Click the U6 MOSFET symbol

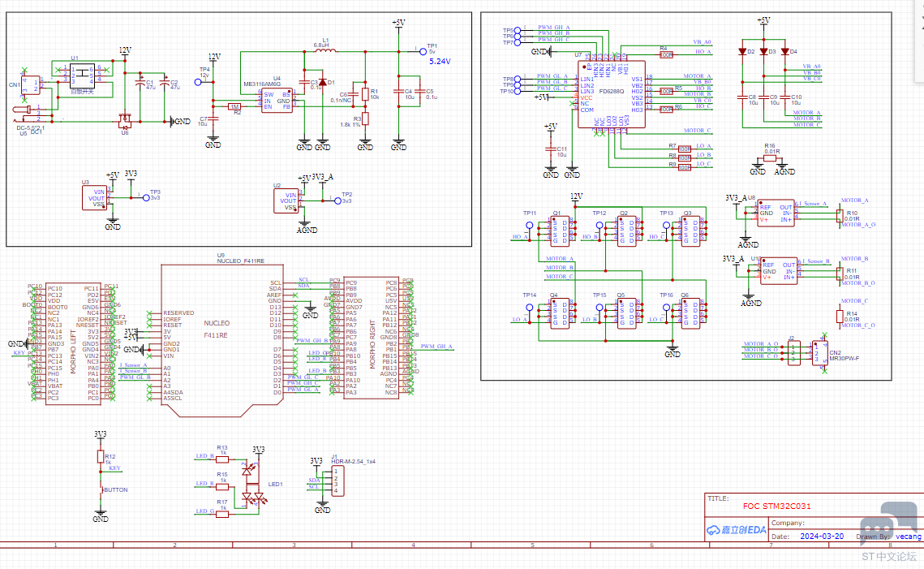(x=125, y=121)
